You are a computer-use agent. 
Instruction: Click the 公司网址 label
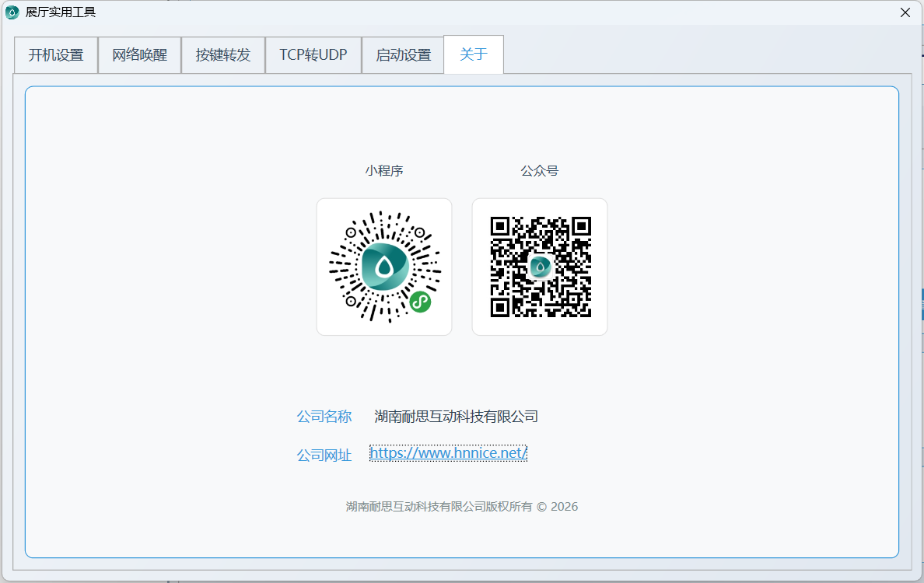click(324, 456)
